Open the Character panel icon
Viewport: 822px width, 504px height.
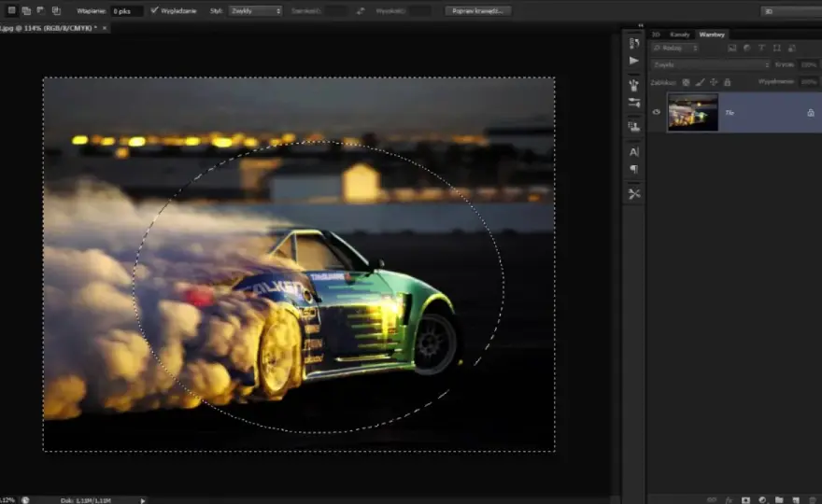click(634, 152)
